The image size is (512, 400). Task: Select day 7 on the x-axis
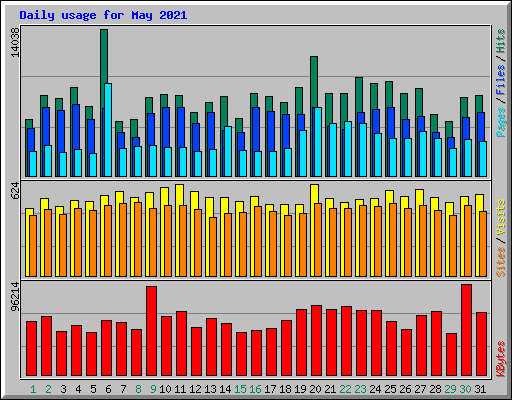(x=123, y=389)
